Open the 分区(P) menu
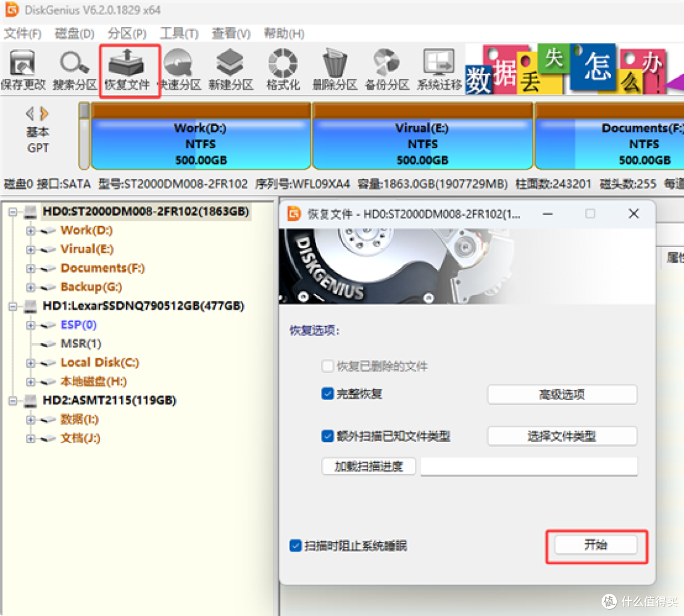The width and height of the screenshot is (684, 616). point(127,34)
